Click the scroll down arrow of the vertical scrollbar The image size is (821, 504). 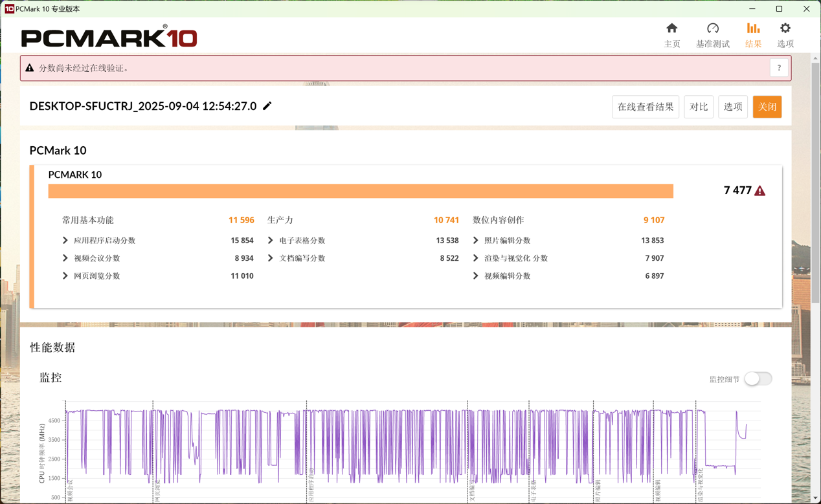click(815, 498)
